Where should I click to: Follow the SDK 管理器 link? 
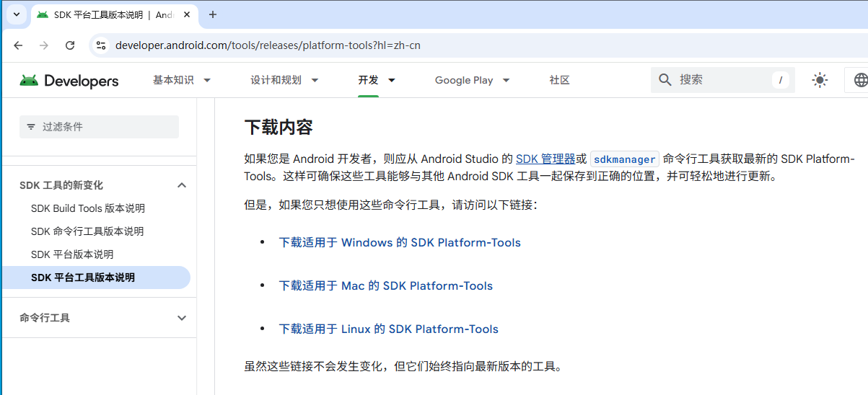[x=545, y=159]
